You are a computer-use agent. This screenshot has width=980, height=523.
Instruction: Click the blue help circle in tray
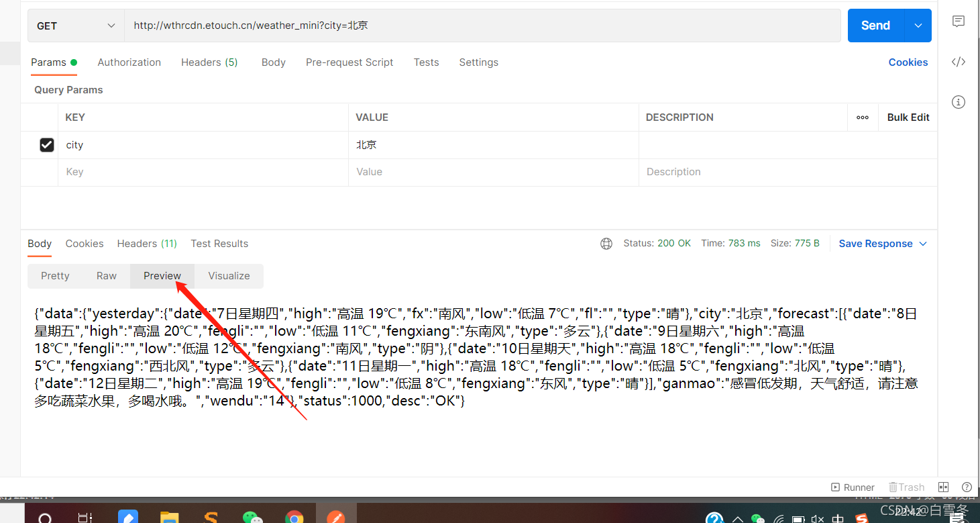click(x=715, y=519)
